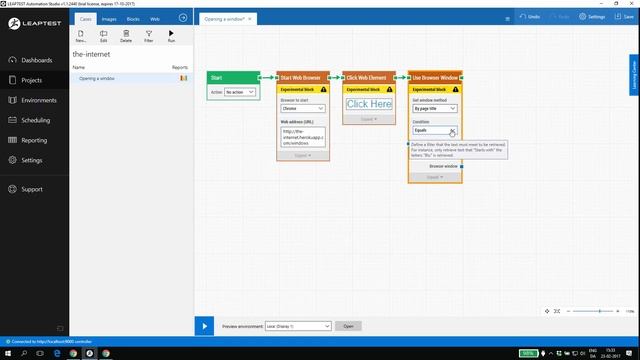Click the Edit case icon

click(x=104, y=36)
